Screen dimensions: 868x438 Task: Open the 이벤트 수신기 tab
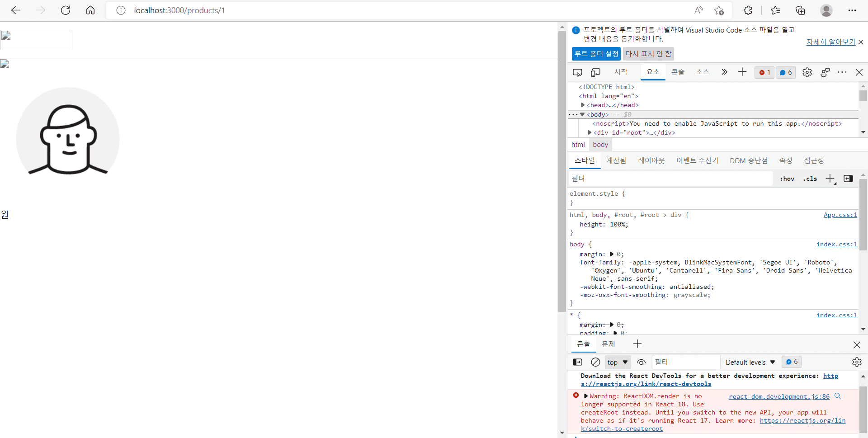[698, 160]
